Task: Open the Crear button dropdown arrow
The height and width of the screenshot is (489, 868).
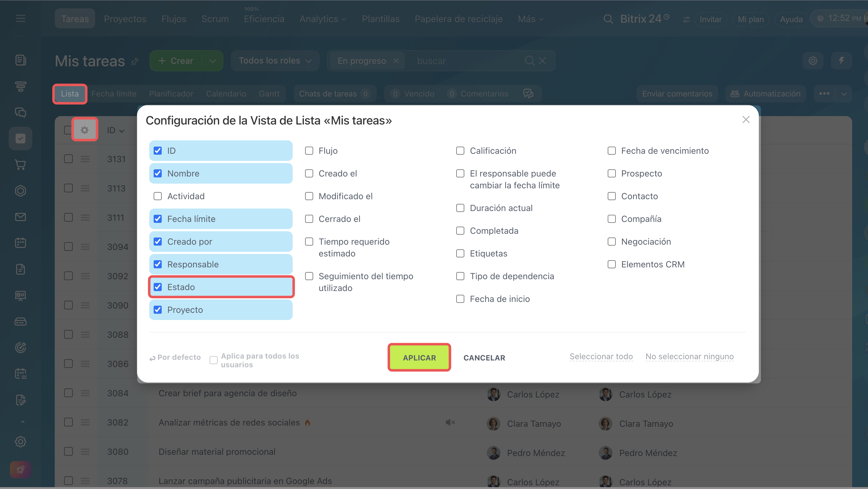Action: point(213,61)
